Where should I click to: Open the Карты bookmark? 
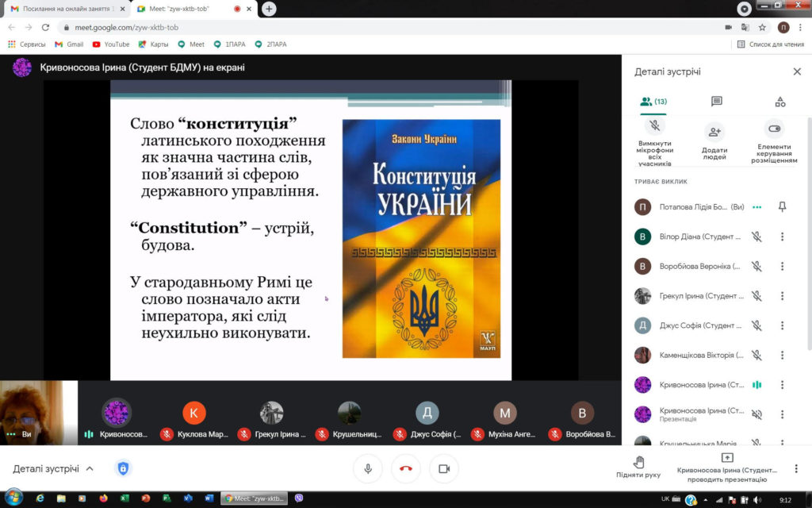pyautogui.click(x=153, y=44)
